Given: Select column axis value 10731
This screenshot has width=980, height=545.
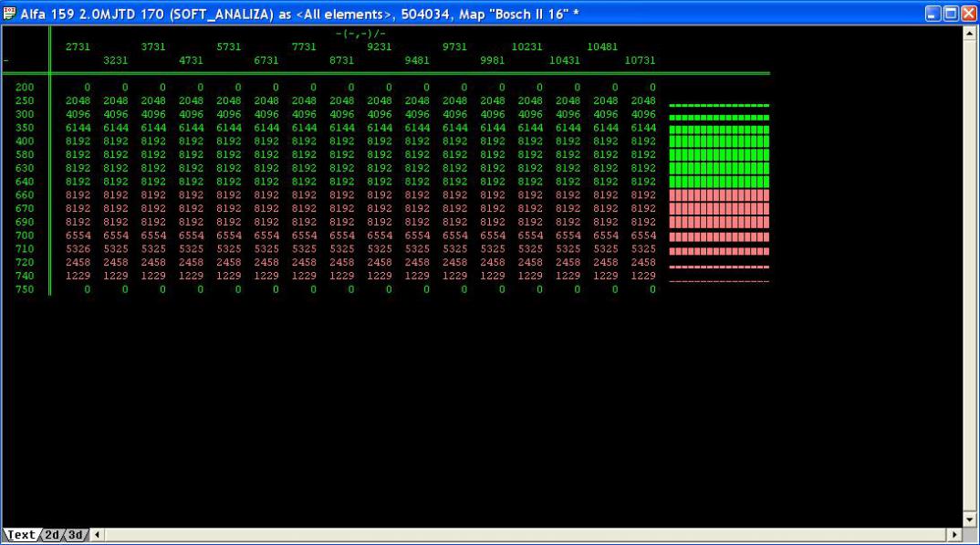Looking at the screenshot, I should [x=640, y=60].
